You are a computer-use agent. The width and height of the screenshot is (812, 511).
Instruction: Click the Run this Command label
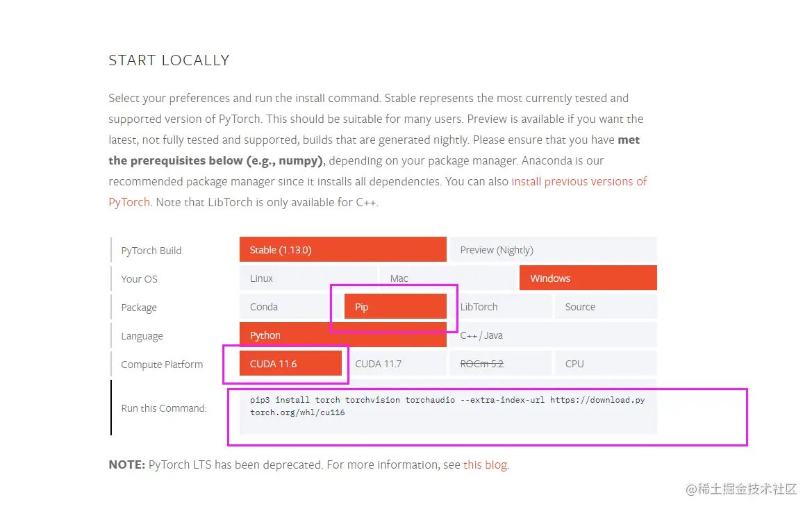point(164,408)
